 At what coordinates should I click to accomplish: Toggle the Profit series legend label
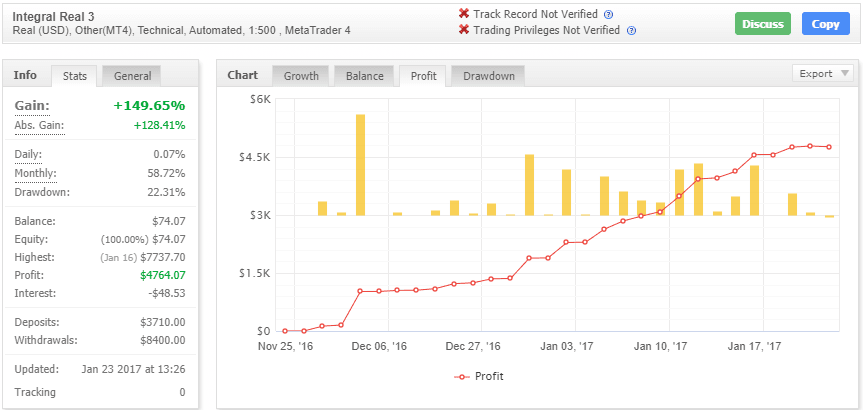pyautogui.click(x=488, y=376)
